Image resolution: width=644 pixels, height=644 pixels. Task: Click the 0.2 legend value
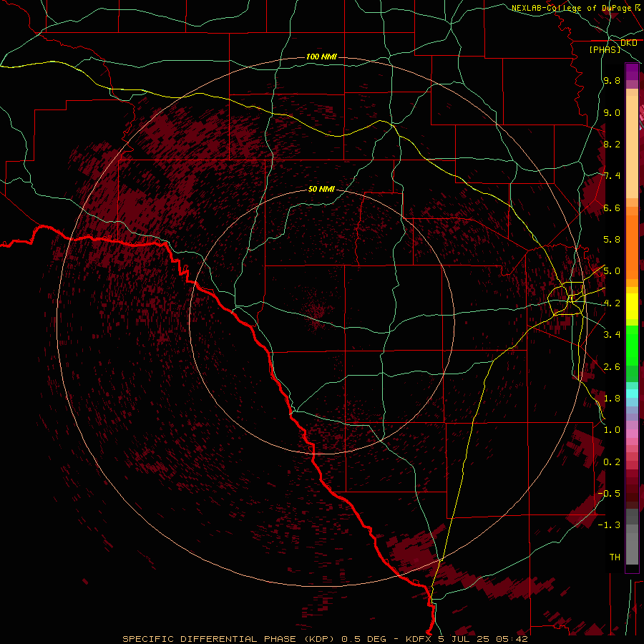(612, 462)
